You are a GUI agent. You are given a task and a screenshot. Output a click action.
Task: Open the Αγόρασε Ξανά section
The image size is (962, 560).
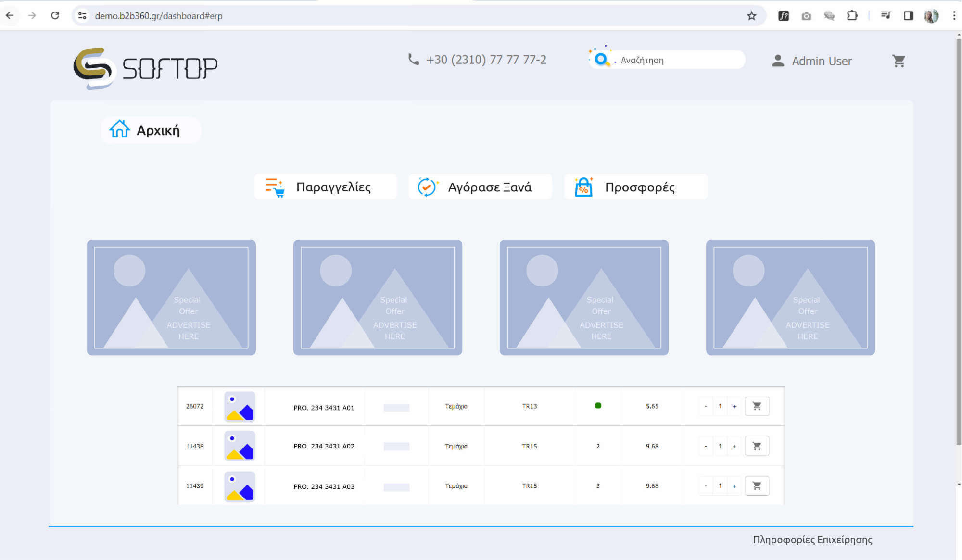[x=480, y=187]
